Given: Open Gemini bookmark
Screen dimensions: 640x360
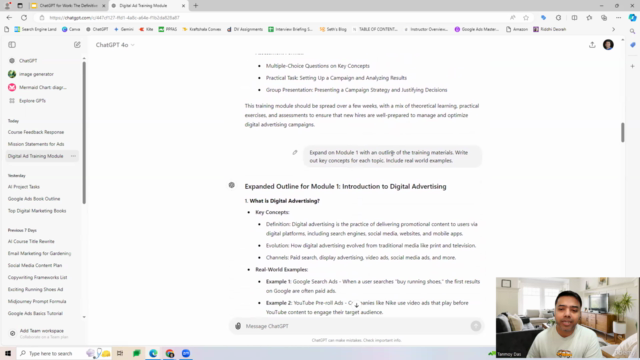Looking at the screenshot, I should [x=124, y=29].
